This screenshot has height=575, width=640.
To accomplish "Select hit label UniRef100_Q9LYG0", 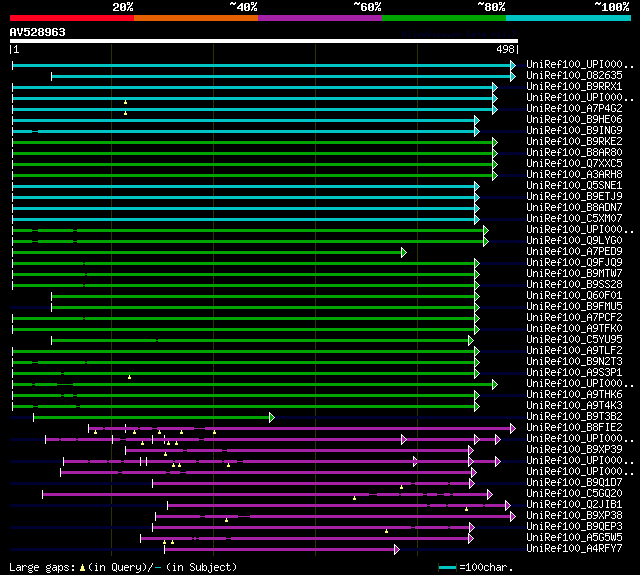I will [x=574, y=241].
